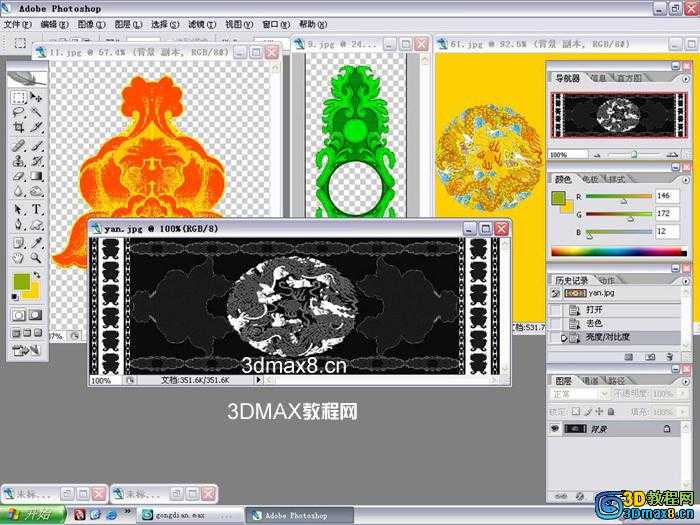
Task: Click the R channel slider in Color panel
Action: point(618,196)
